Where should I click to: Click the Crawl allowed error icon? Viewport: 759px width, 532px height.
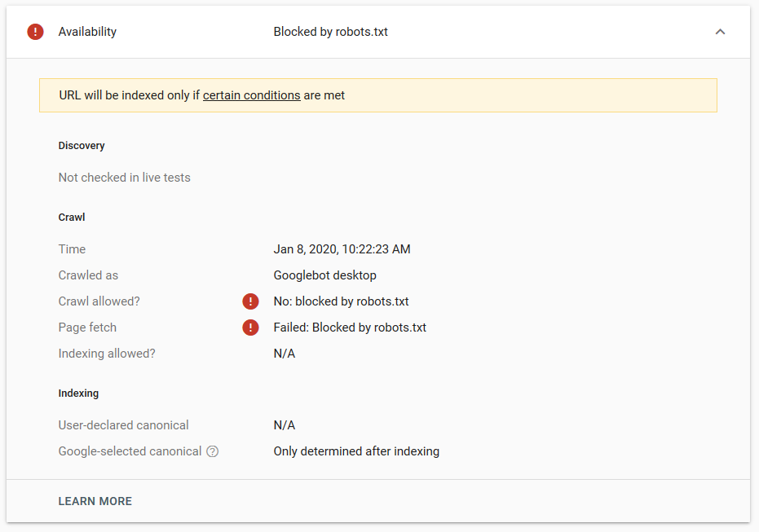(250, 301)
